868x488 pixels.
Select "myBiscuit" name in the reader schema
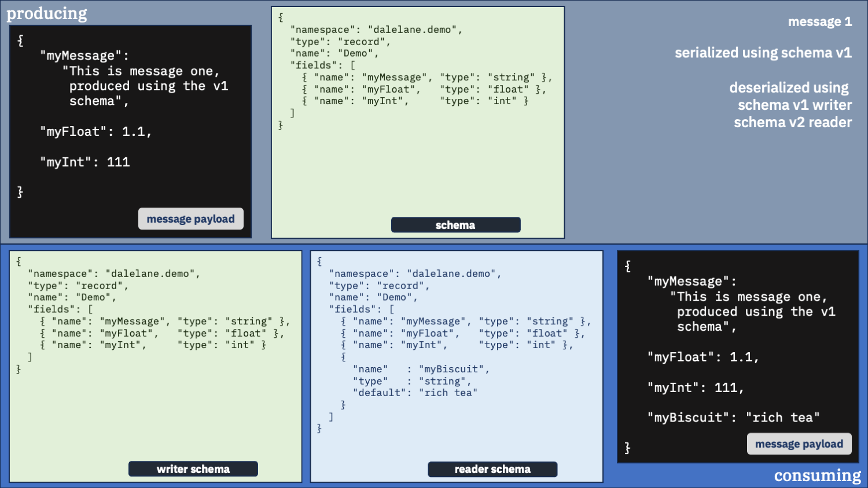(454, 369)
